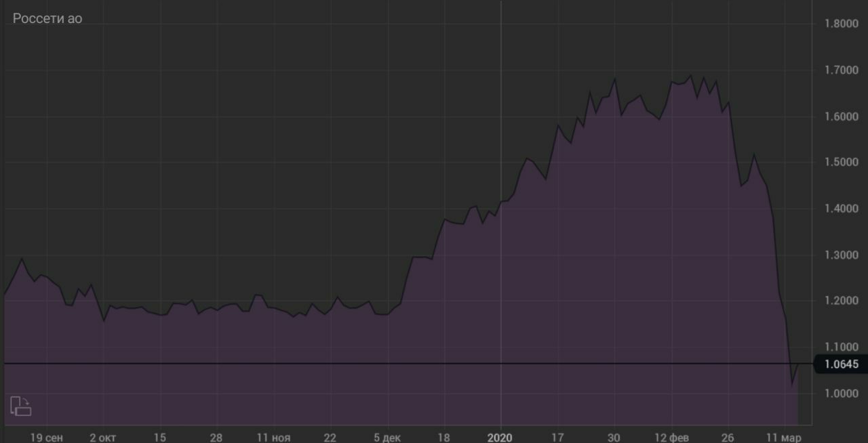The height and width of the screenshot is (443, 868).
Task: Click the rotate screen icon at bottom left
Action: (21, 405)
